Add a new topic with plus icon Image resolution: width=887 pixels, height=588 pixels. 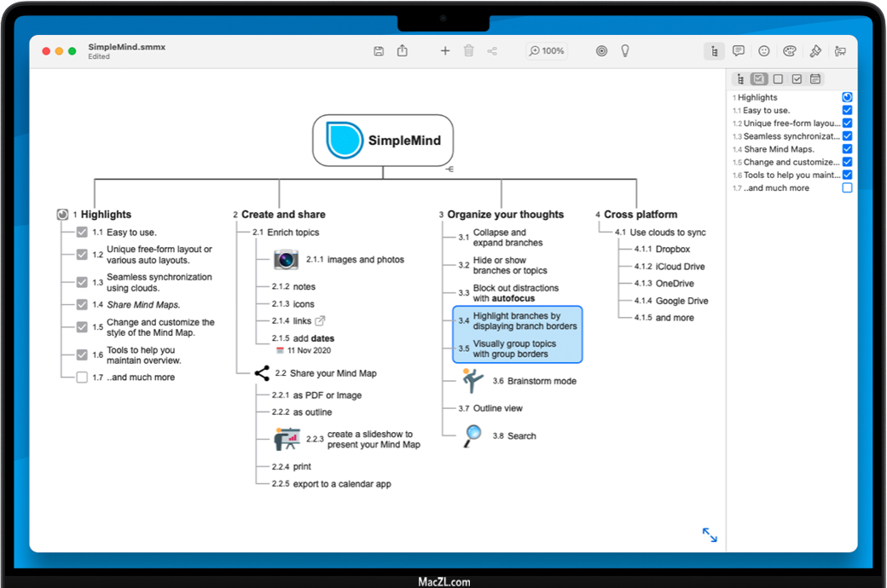(444, 51)
